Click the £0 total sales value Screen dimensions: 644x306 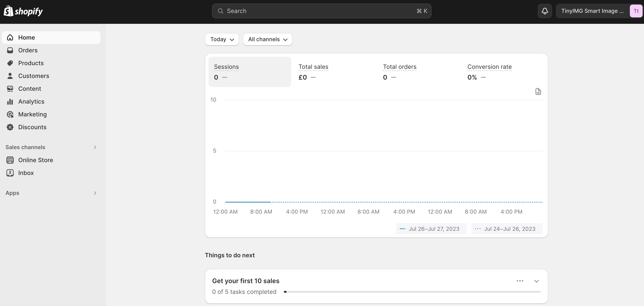coord(303,77)
